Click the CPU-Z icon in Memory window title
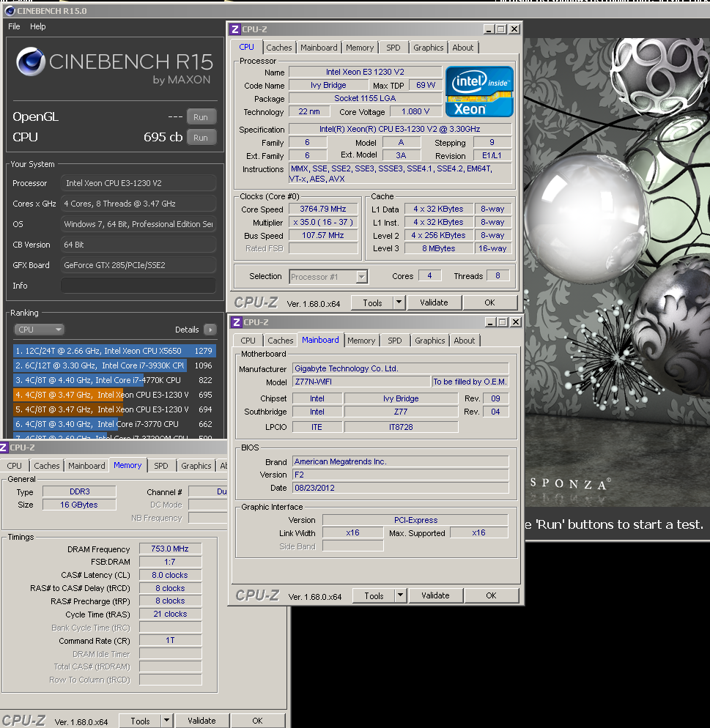 pos(4,447)
